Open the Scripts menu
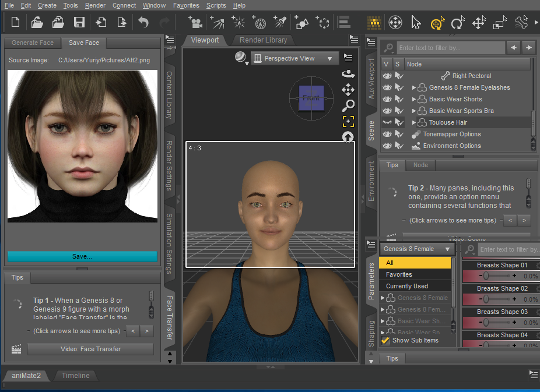 [216, 5]
